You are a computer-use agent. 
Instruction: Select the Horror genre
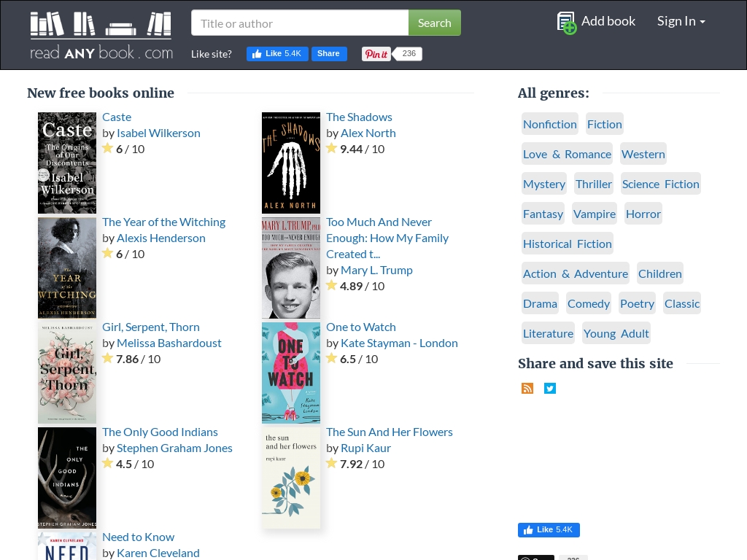643,214
